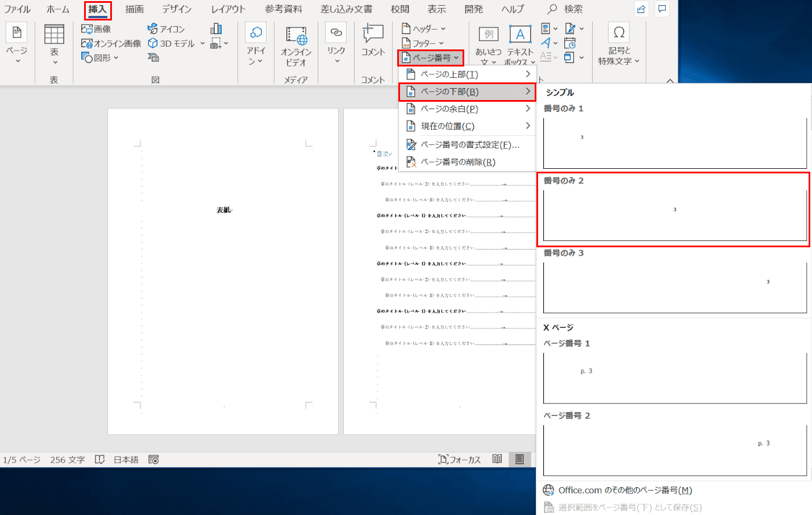This screenshot has width=812, height=515.
Task: Switch to the 表示 tab
Action: 437,9
